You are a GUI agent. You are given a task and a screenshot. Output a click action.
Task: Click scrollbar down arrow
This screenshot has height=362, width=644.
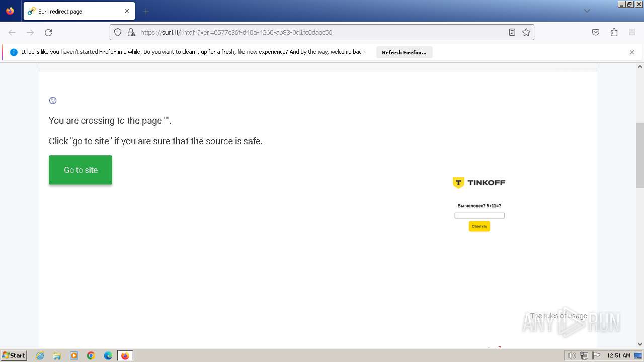click(640, 344)
